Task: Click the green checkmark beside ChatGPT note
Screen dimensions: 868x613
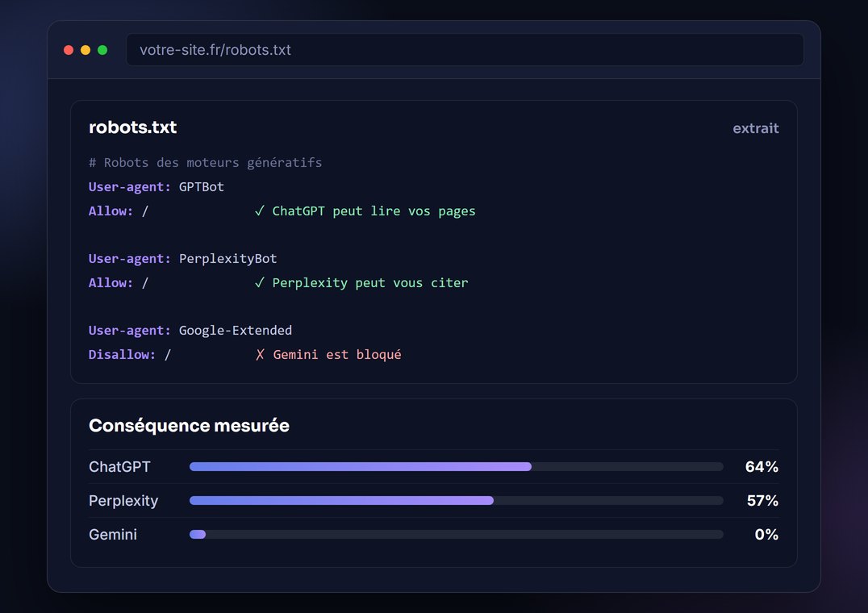Action: pyautogui.click(x=259, y=211)
